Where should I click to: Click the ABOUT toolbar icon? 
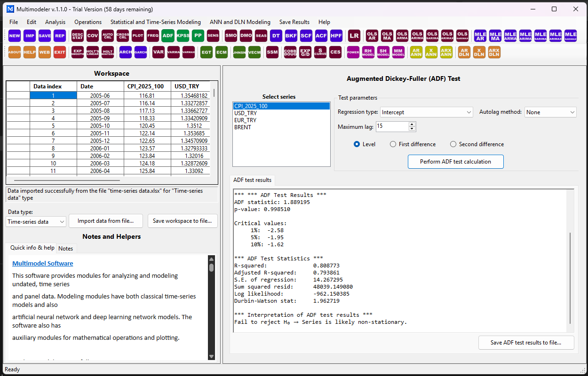click(x=15, y=52)
